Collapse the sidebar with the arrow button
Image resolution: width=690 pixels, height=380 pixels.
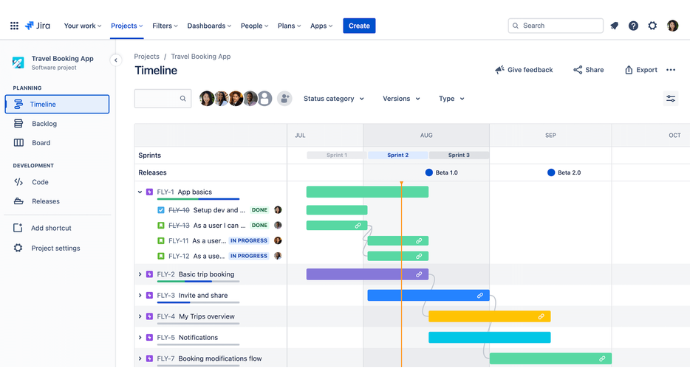tap(115, 60)
